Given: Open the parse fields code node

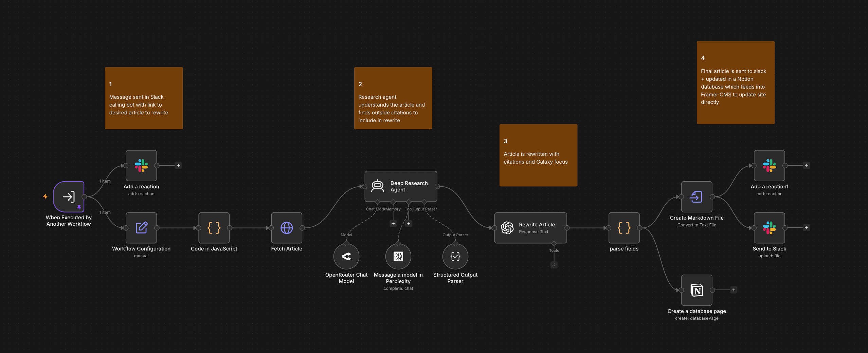Looking at the screenshot, I should coord(624,228).
